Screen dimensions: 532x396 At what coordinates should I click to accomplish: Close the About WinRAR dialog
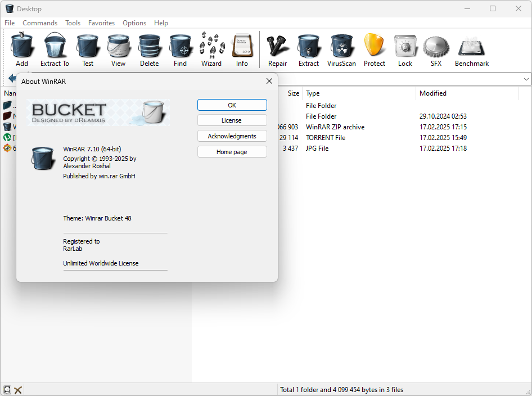pyautogui.click(x=269, y=81)
